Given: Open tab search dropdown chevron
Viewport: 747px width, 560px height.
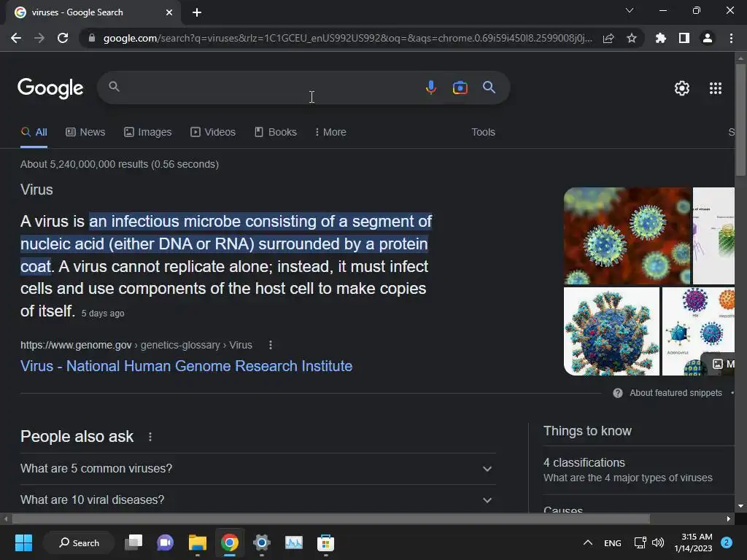Looking at the screenshot, I should [x=630, y=10].
